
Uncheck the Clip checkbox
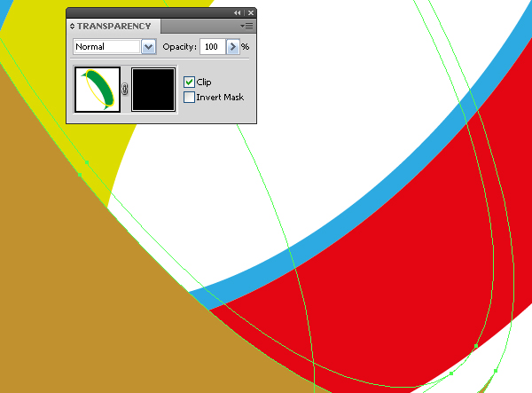(189, 83)
